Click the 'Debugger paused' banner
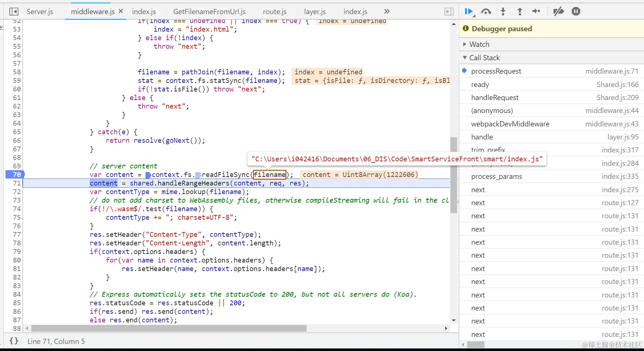The height and width of the screenshot is (351, 644). point(551,29)
